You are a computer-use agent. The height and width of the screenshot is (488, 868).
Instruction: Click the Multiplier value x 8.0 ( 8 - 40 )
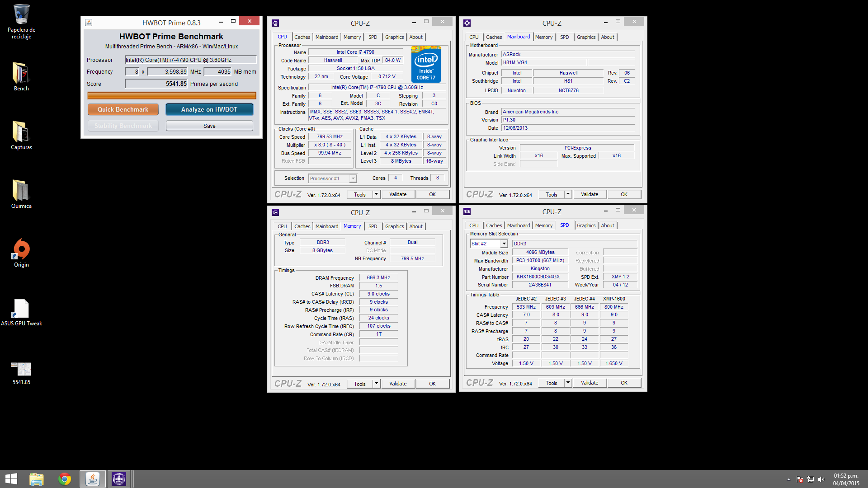tap(330, 145)
